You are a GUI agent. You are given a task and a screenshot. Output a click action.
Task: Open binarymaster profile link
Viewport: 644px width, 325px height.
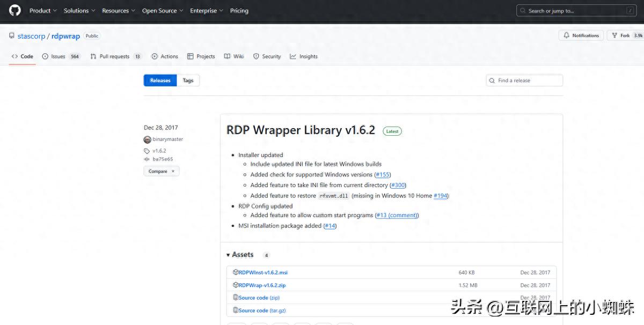[x=168, y=139]
